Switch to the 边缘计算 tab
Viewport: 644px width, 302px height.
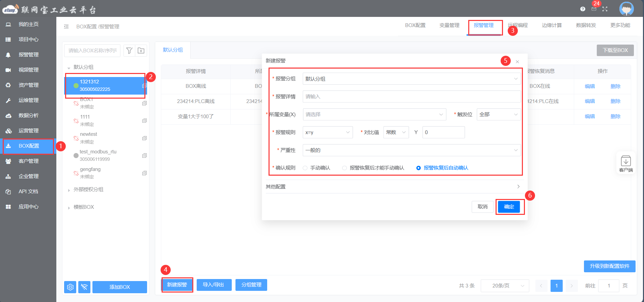[552, 25]
